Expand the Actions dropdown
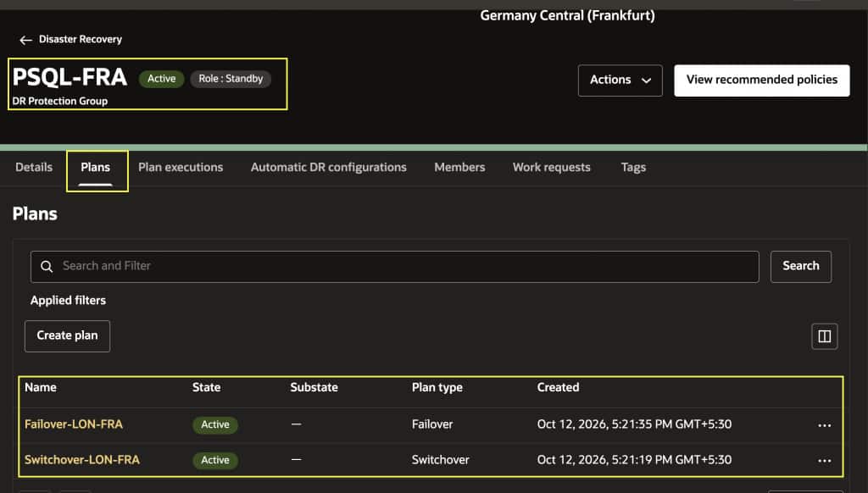Viewport: 868px width, 493px height. point(620,80)
